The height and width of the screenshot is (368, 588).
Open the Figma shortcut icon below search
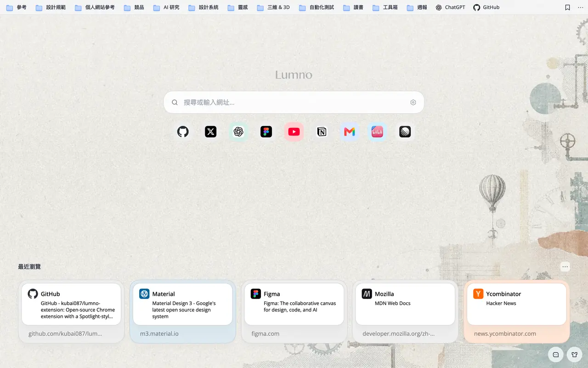coord(266,132)
